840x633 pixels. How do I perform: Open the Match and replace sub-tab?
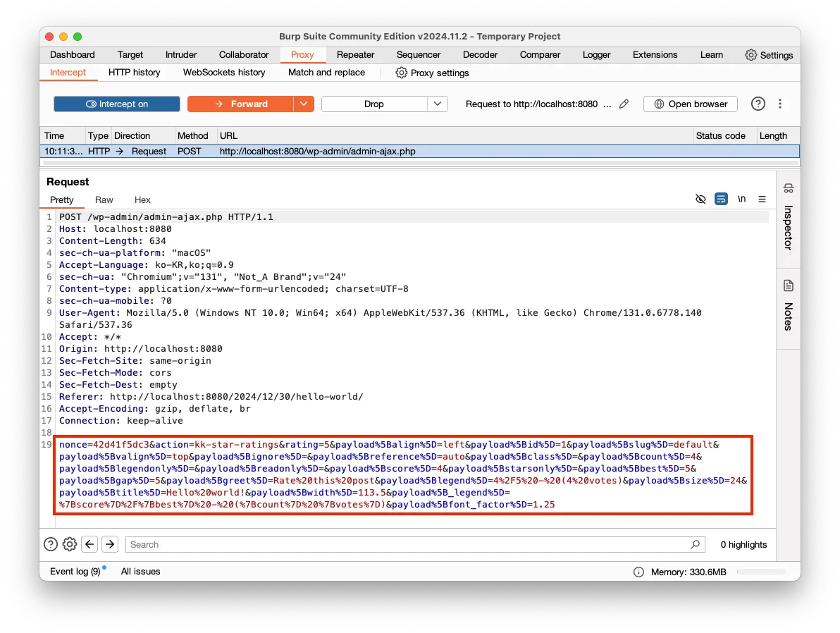pyautogui.click(x=326, y=73)
